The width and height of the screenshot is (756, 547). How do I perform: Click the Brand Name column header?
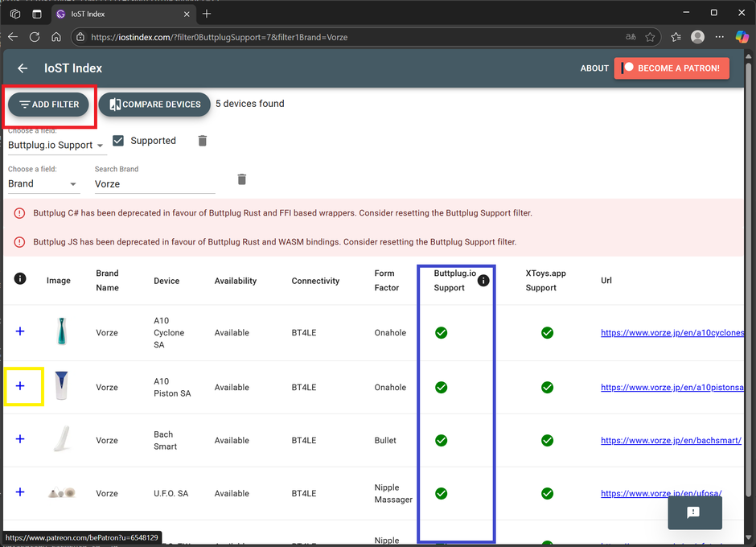pyautogui.click(x=107, y=280)
